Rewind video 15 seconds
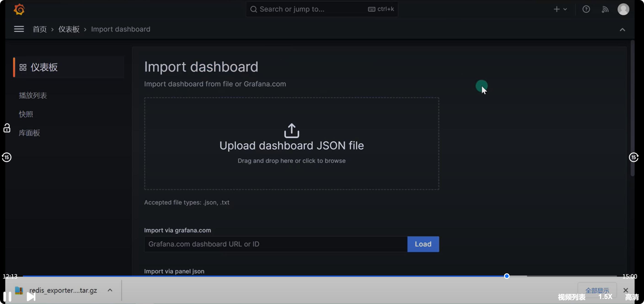The image size is (644, 304). pos(6,157)
